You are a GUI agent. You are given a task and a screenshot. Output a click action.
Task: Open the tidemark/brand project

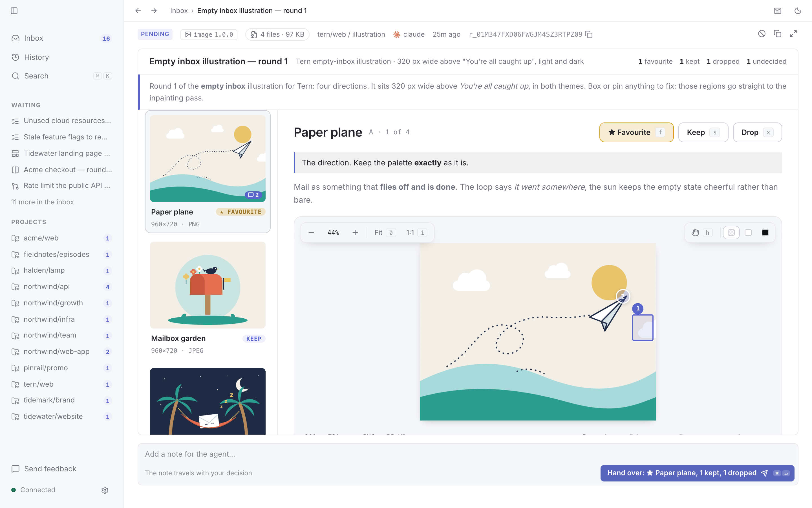[x=62, y=400]
